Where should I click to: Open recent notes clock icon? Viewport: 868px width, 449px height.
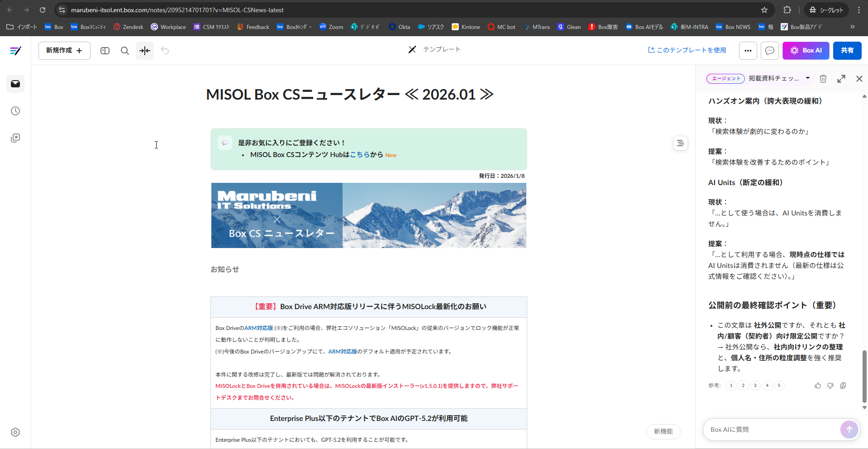point(15,111)
